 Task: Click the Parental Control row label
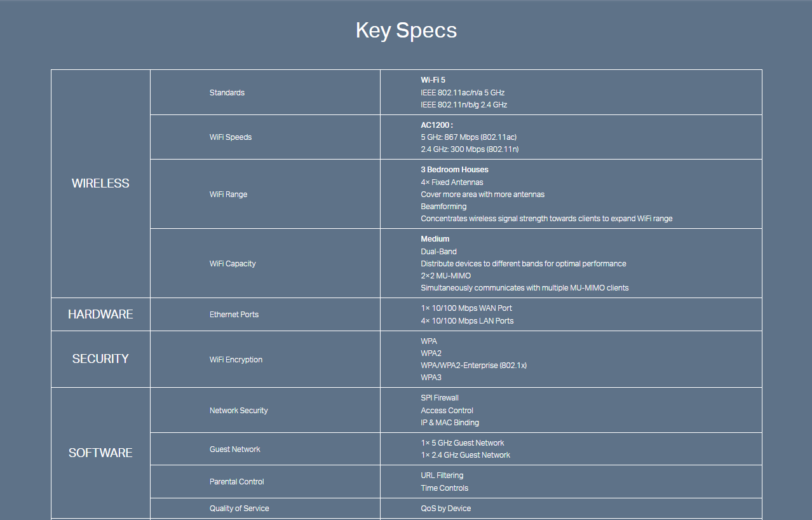(237, 482)
